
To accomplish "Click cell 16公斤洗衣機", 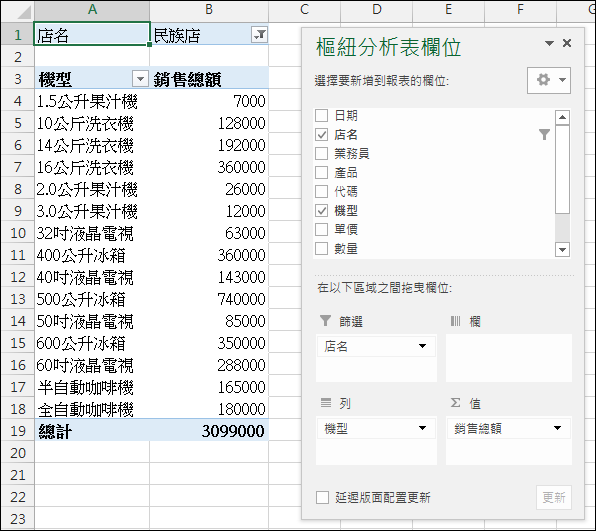I will (x=92, y=167).
